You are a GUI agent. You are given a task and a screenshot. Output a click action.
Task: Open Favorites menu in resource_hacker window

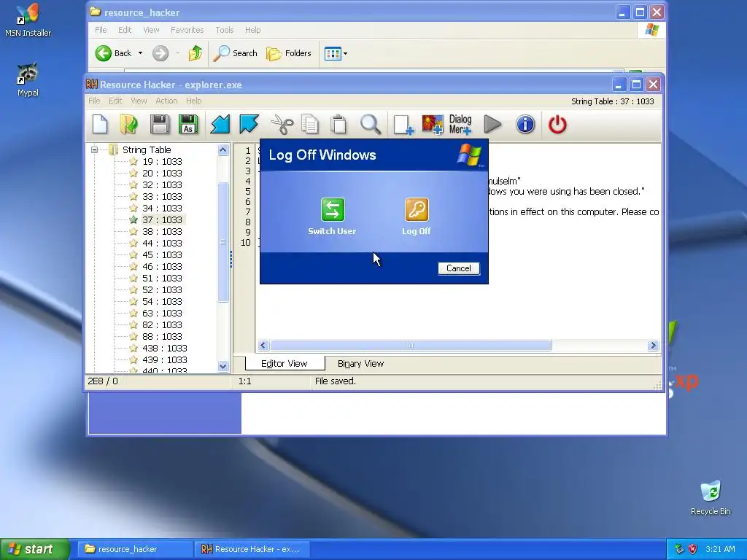pos(187,30)
